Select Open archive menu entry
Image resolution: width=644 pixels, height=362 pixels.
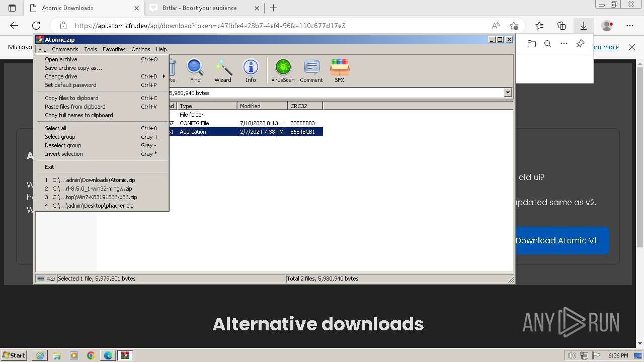103,59
